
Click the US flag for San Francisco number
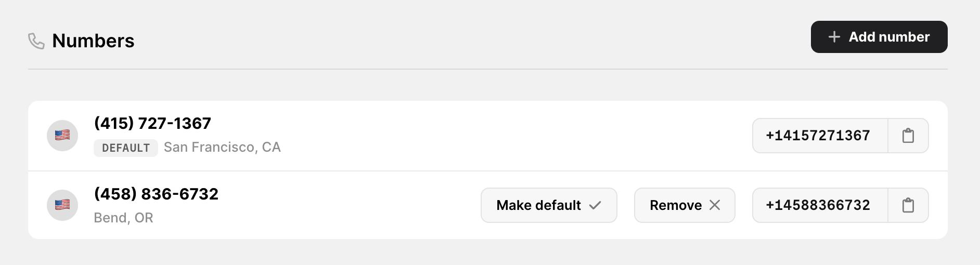point(62,136)
